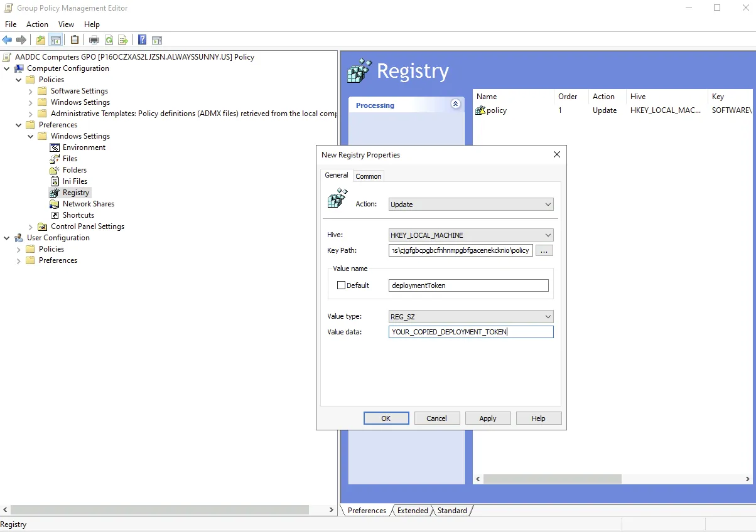
Task: Click the Back arrow toolbar icon
Action: [x=8, y=40]
